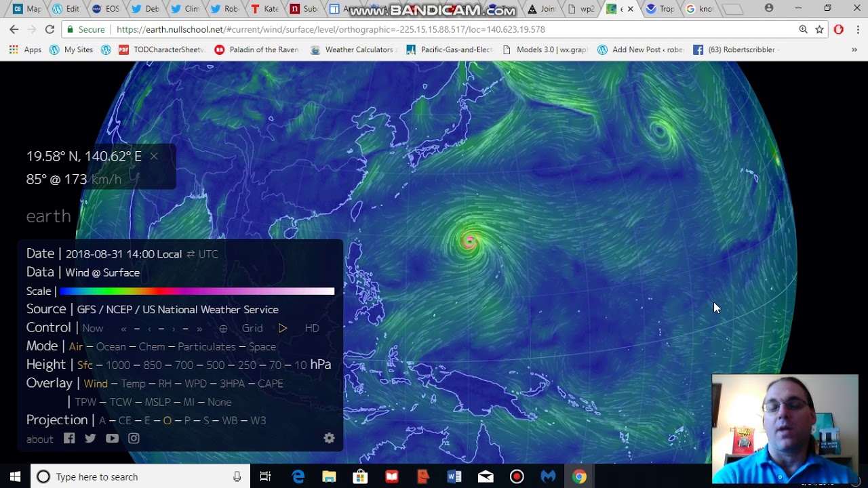Click the current position crosshair icon
The height and width of the screenshot is (488, 868).
tap(223, 328)
